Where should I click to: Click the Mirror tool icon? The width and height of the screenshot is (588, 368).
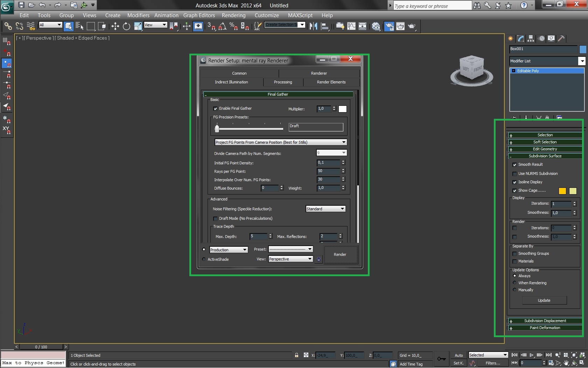pos(313,26)
